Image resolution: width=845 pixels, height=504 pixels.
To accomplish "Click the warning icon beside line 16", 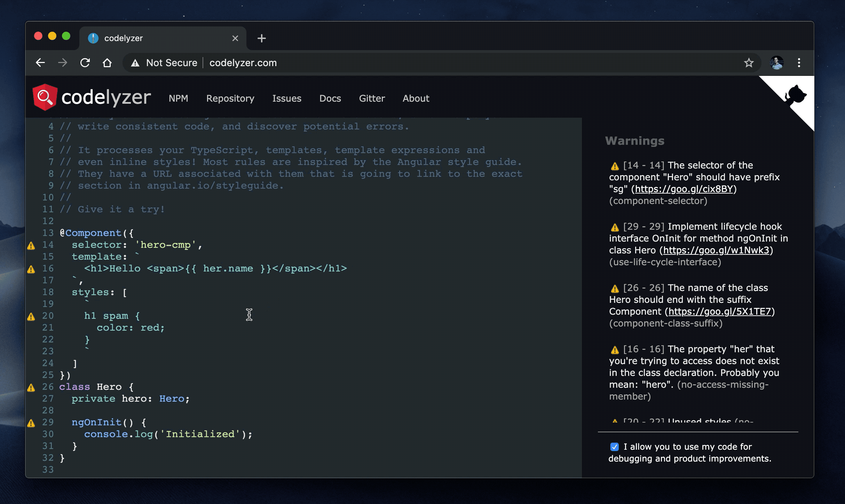I will [x=31, y=269].
